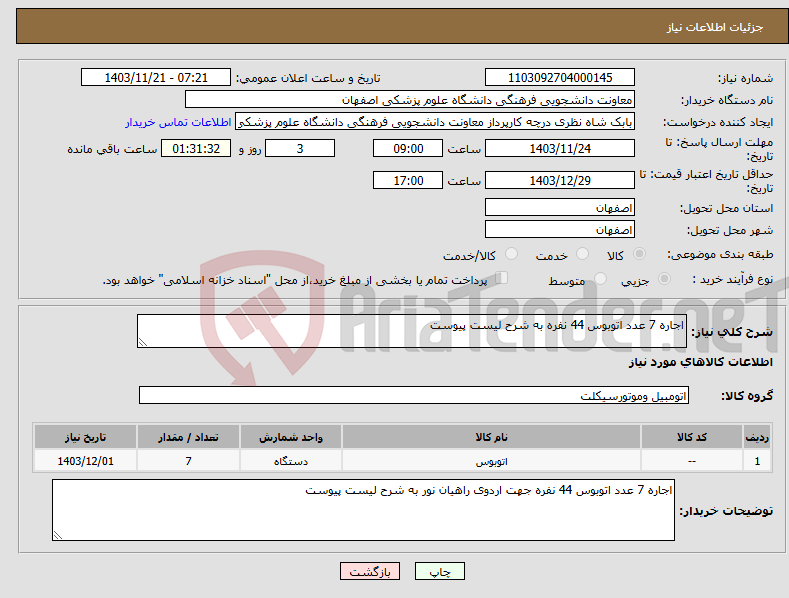The width and height of the screenshot is (789, 598).
Task: Click the resize handle of توضیحات خریدار box
Action: 58,535
